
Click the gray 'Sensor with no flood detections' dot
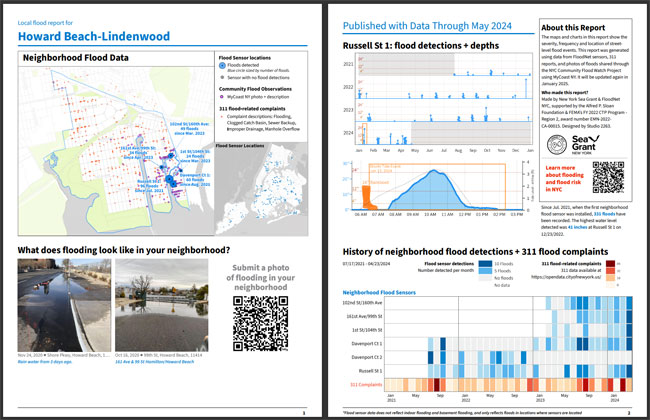[222, 77]
